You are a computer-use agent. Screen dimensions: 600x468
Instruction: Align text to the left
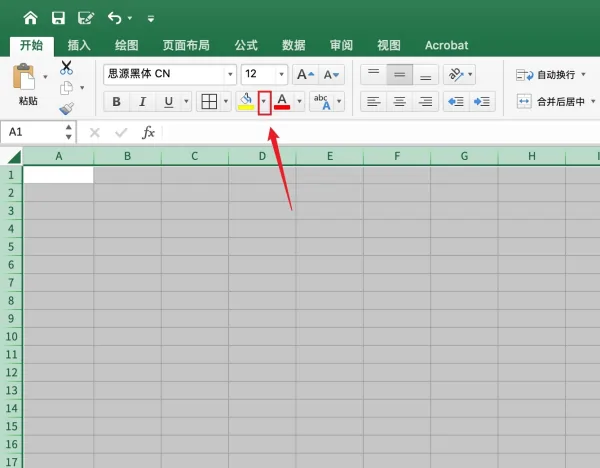coord(373,102)
